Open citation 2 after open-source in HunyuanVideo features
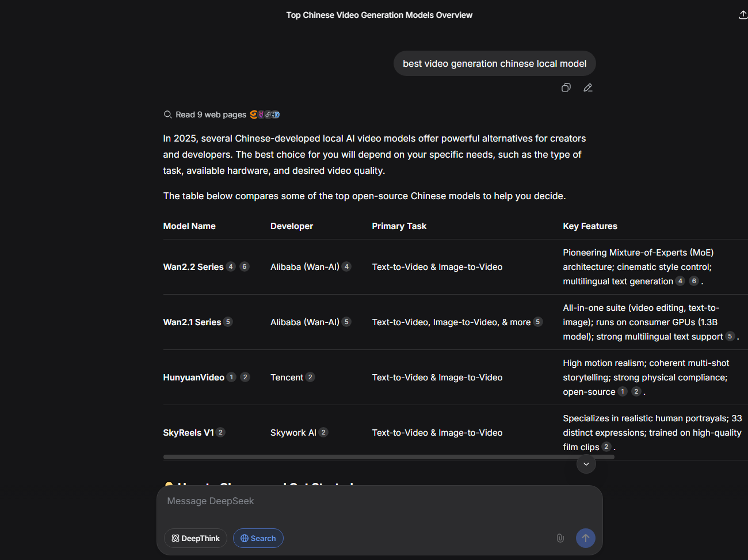748x560 pixels. (x=636, y=391)
